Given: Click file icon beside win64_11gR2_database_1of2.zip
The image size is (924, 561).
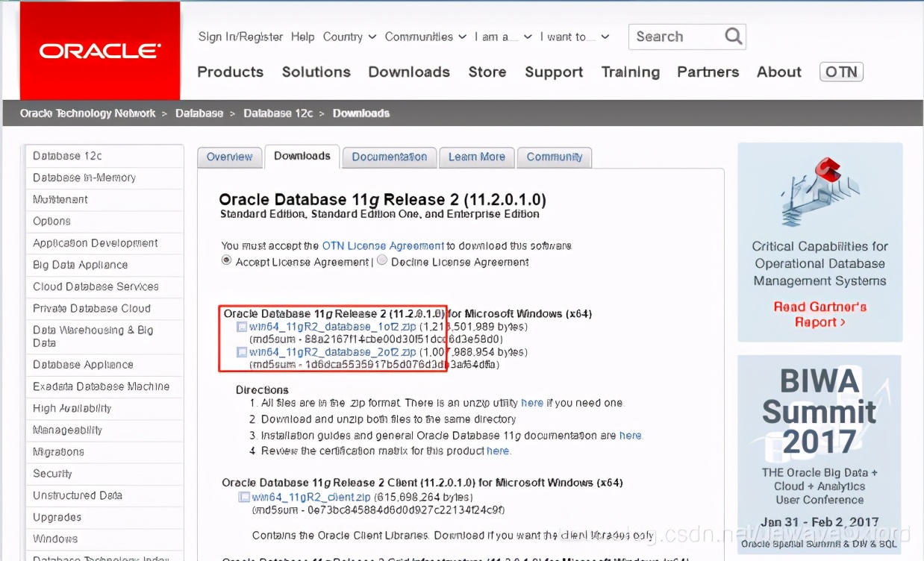Looking at the screenshot, I should pyautogui.click(x=242, y=327).
